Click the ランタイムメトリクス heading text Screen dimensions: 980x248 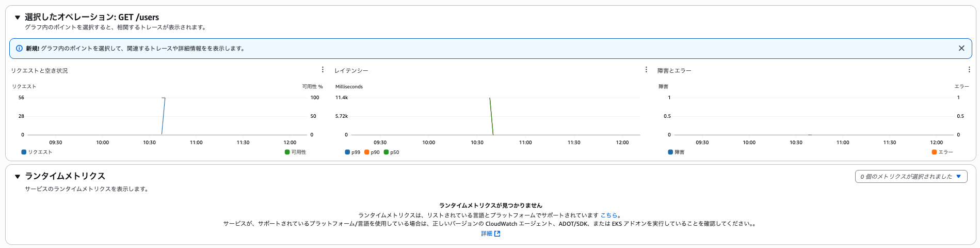pos(65,176)
